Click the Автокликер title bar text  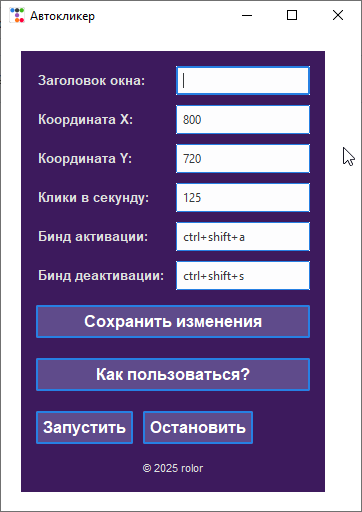click(x=62, y=16)
